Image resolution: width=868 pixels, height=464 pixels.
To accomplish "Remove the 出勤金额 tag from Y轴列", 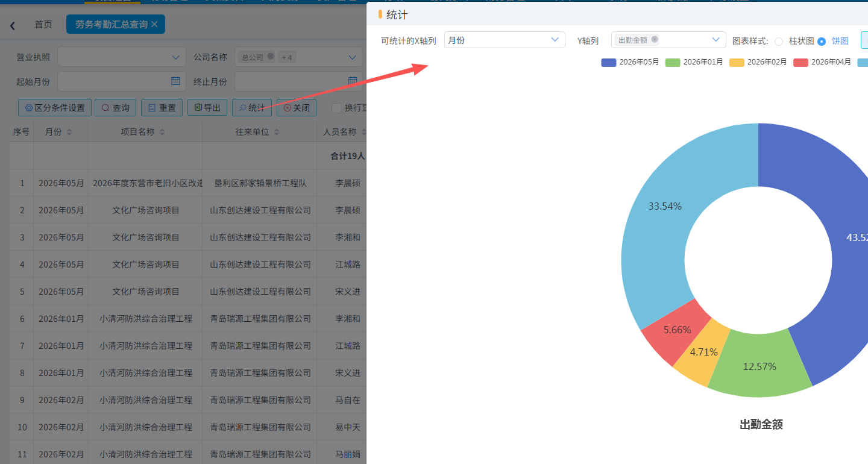I will [655, 39].
